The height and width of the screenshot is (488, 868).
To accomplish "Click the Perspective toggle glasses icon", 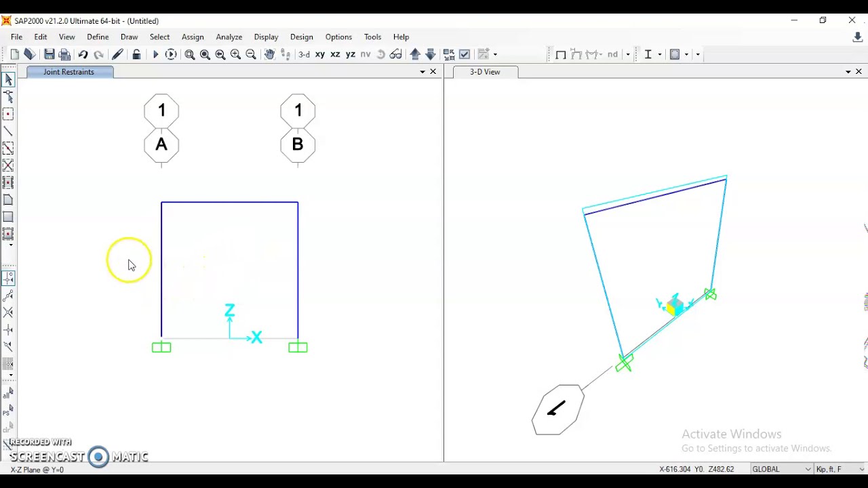I will [396, 54].
